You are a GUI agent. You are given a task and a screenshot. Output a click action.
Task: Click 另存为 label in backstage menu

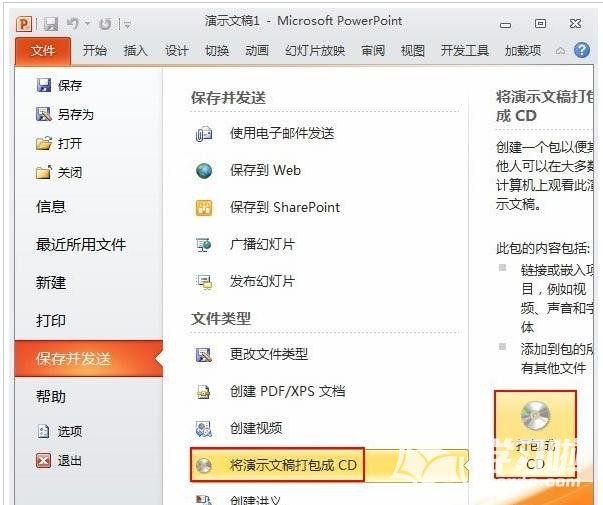76,115
